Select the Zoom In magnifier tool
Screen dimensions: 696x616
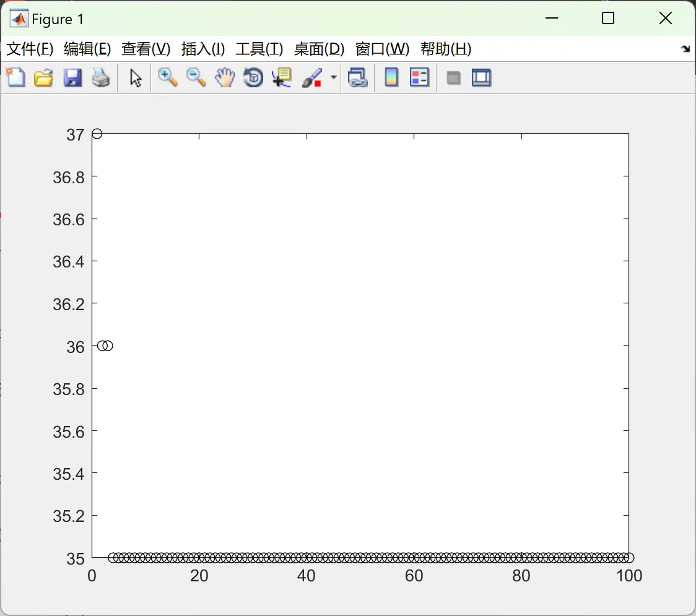(168, 77)
